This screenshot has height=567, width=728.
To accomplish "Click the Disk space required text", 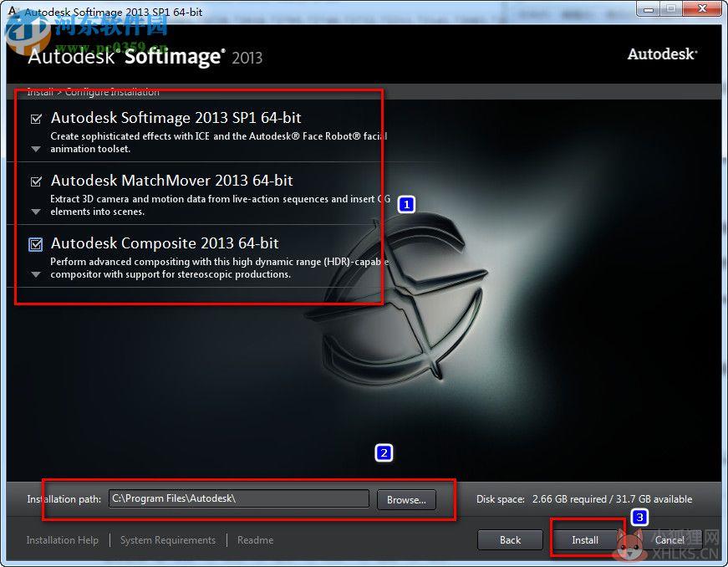I will pos(584,499).
